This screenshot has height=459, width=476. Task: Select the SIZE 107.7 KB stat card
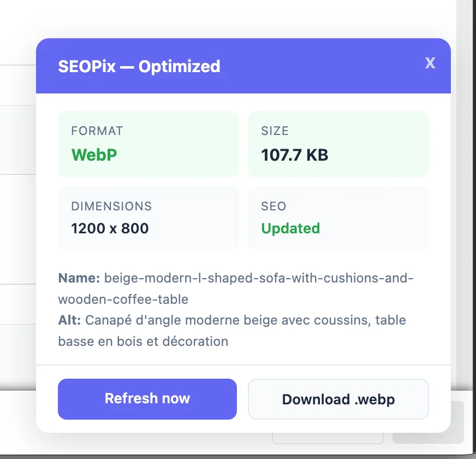(338, 144)
